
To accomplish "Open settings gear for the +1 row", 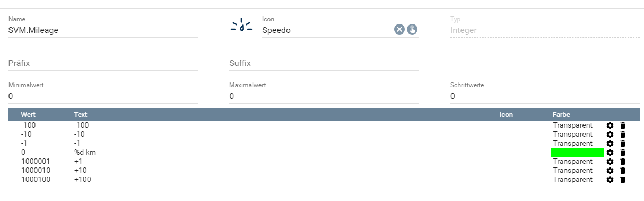I will (610, 162).
